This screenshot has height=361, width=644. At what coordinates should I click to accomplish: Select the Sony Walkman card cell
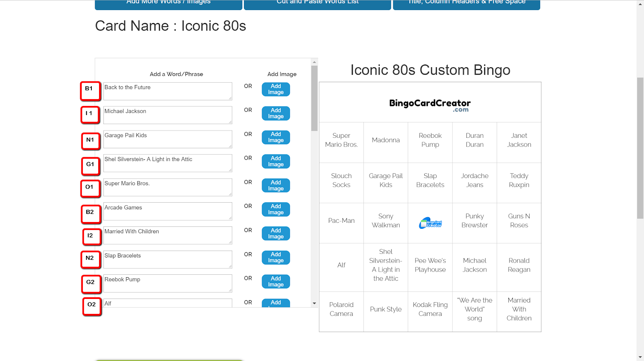pos(386,223)
